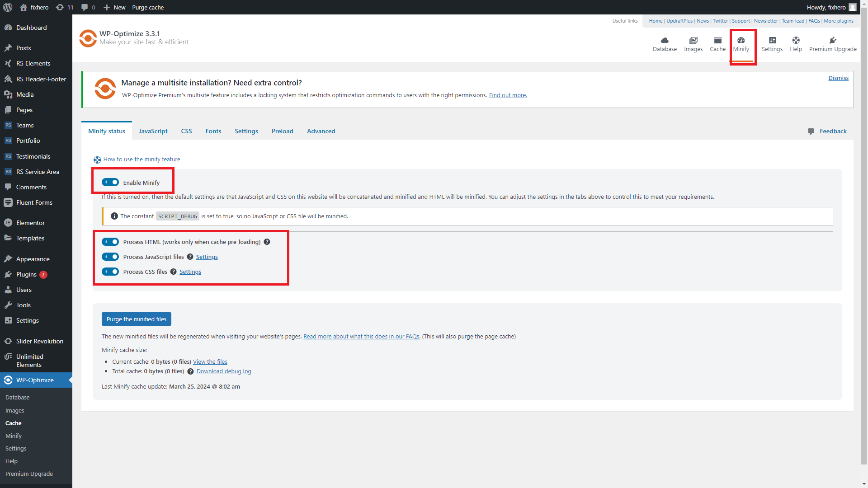
Task: Click View the files link
Action: (x=210, y=361)
